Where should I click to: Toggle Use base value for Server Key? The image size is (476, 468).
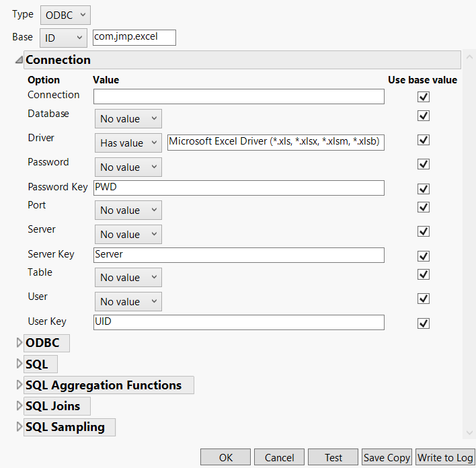click(423, 256)
